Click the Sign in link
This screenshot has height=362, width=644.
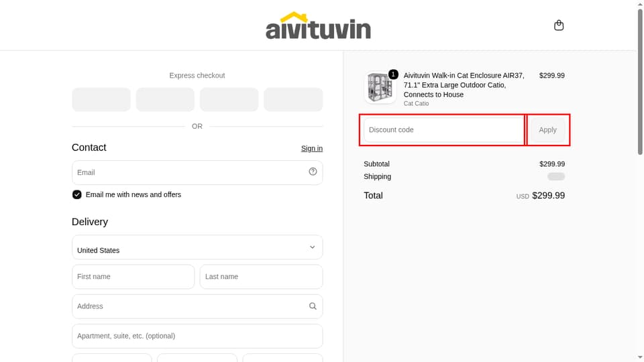point(312,148)
